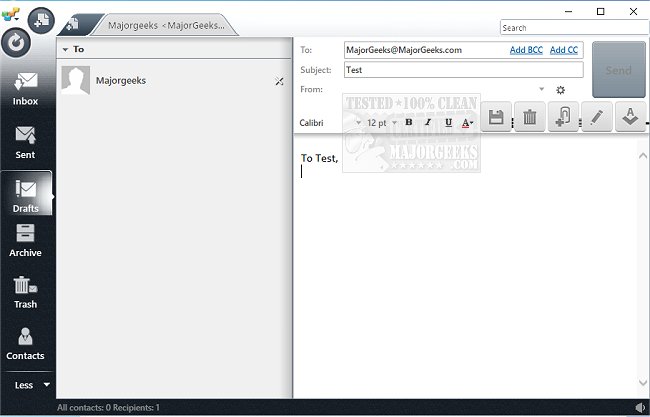
Task: Click the Search box
Action: click(x=575, y=28)
